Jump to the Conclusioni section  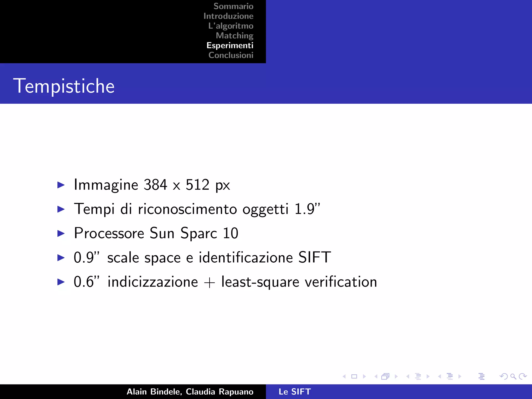pos(231,55)
